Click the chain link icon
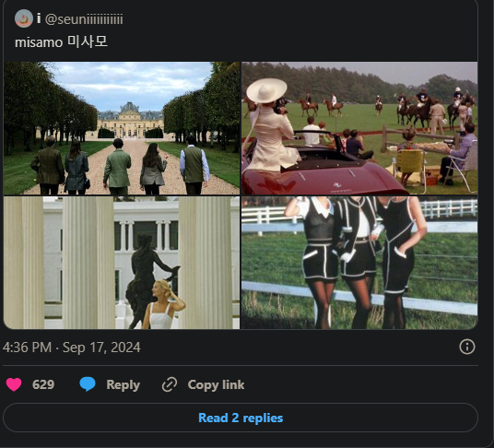 pyautogui.click(x=170, y=384)
